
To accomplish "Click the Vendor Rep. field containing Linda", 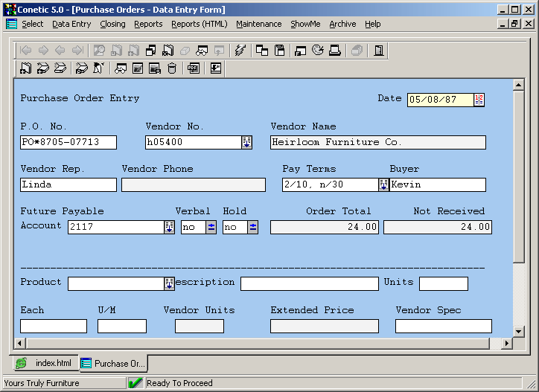I will click(68, 185).
